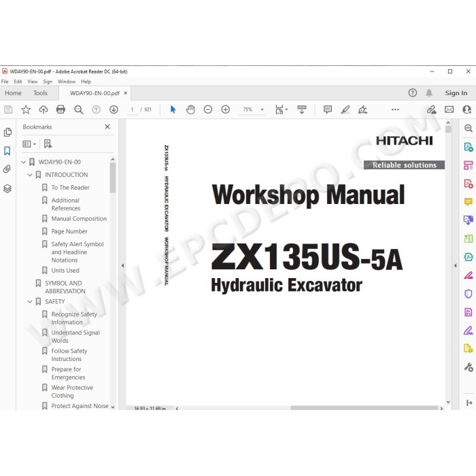
Task: Click the page number input field
Action: [132, 109]
